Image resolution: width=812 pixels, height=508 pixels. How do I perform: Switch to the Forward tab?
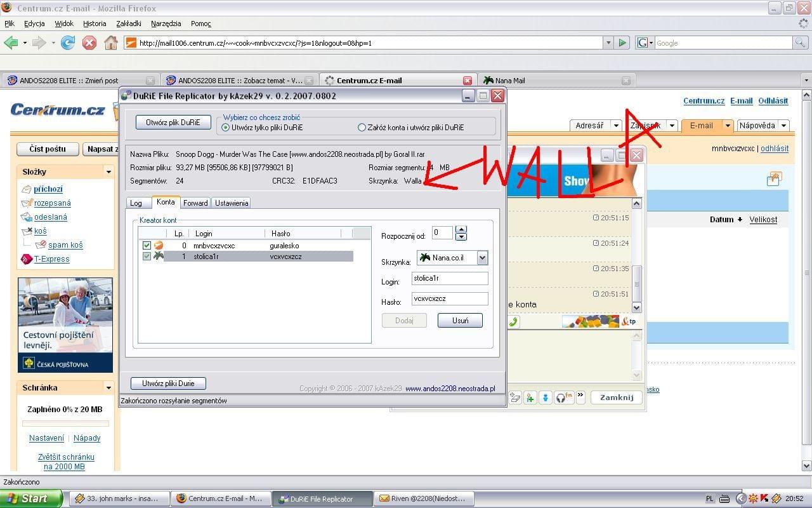click(195, 203)
